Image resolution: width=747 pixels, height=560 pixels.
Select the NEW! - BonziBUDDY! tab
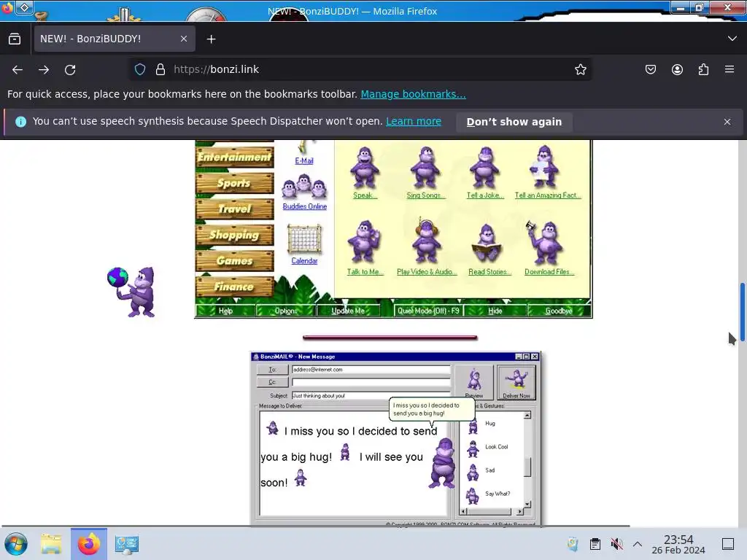coord(115,39)
